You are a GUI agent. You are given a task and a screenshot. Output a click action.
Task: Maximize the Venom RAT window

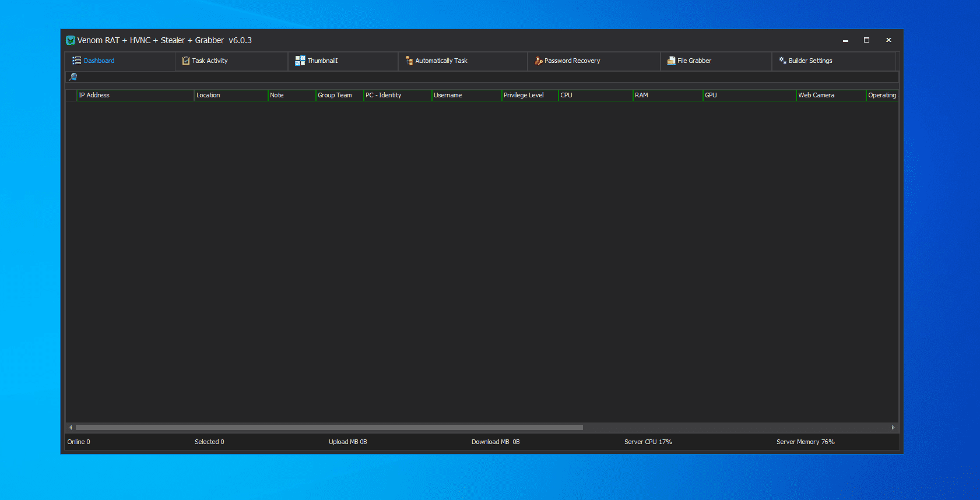point(866,40)
